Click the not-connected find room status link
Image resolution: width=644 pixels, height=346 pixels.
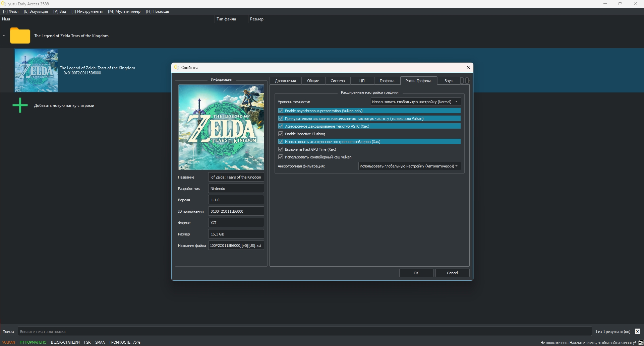tap(588, 343)
